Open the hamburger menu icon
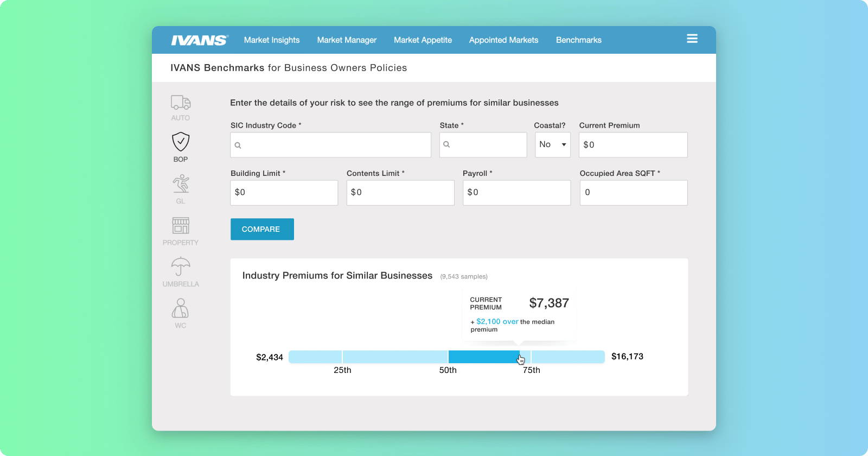 (x=692, y=39)
